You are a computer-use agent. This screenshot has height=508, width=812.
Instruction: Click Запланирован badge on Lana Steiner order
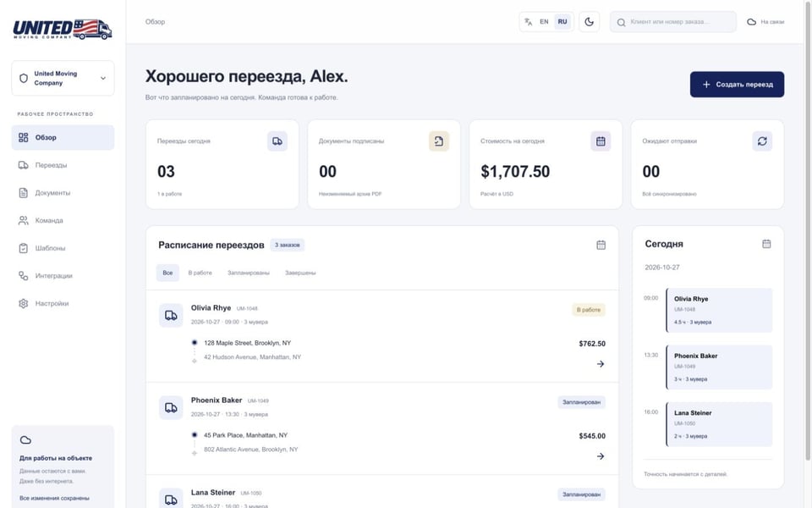[x=582, y=494]
